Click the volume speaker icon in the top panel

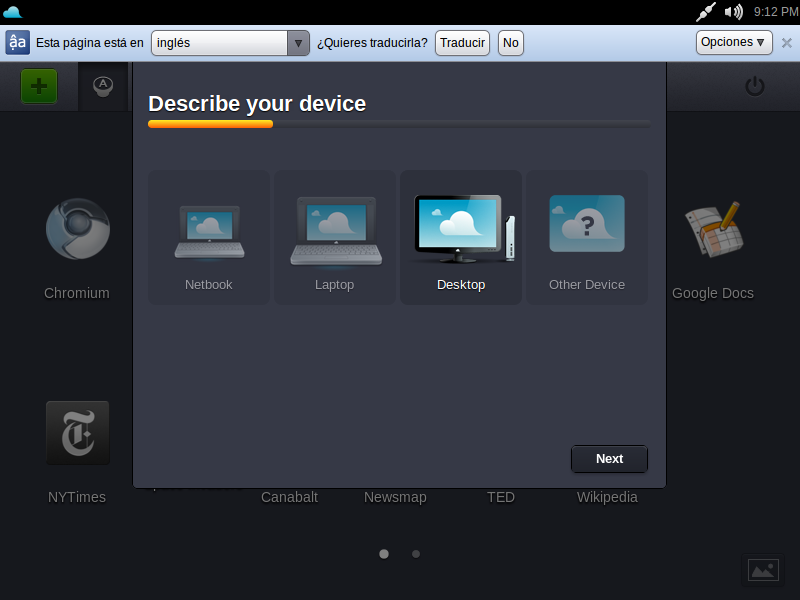point(734,12)
